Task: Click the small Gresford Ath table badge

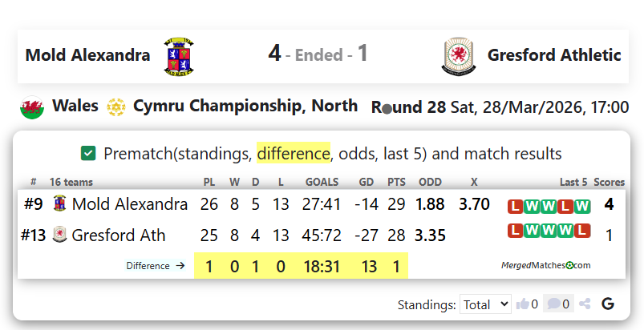Action: (x=59, y=235)
